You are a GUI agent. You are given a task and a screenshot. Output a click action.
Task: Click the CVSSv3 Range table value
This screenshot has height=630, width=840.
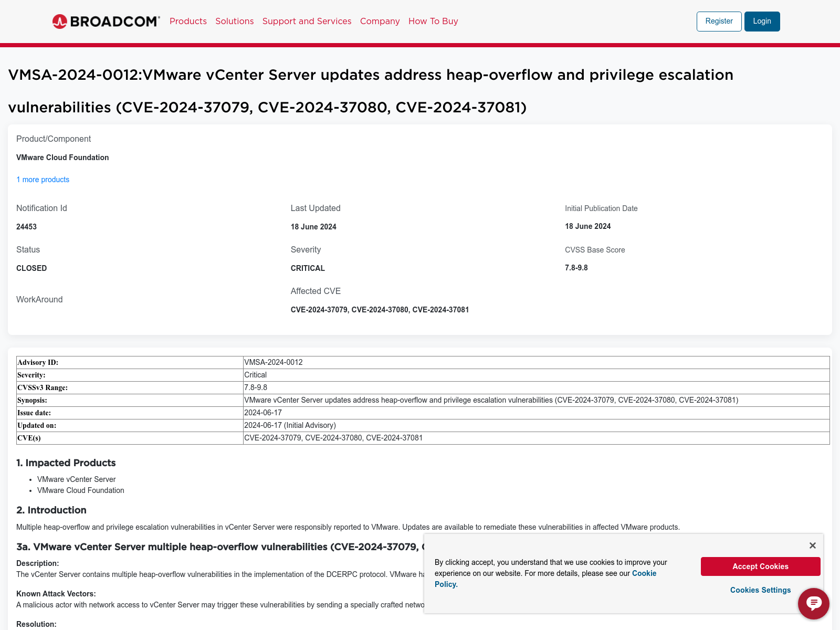pyautogui.click(x=536, y=387)
